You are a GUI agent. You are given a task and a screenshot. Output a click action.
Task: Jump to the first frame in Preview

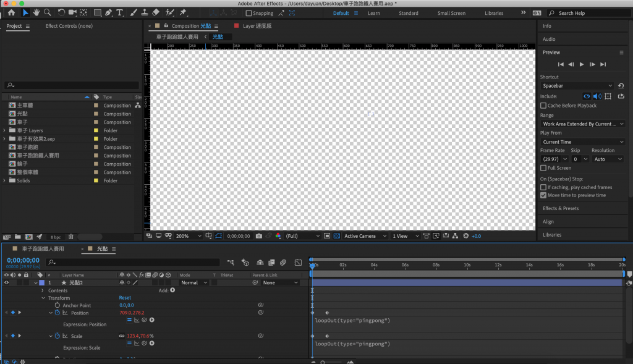560,64
